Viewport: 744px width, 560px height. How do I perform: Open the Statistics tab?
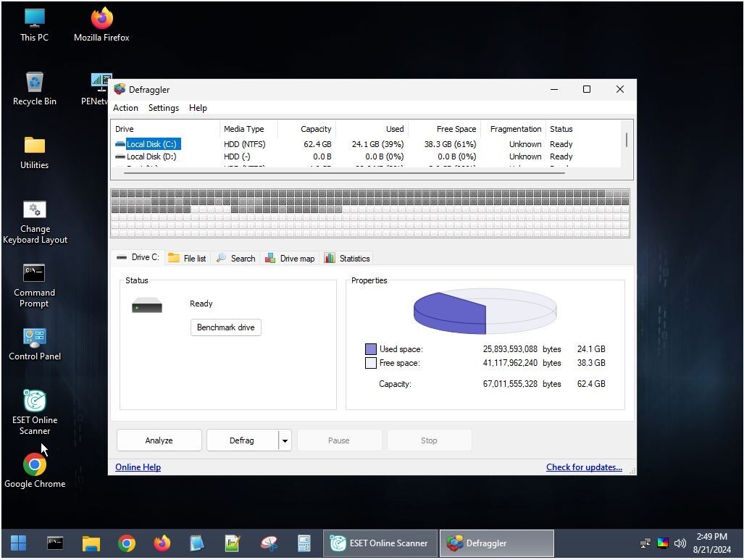(347, 258)
